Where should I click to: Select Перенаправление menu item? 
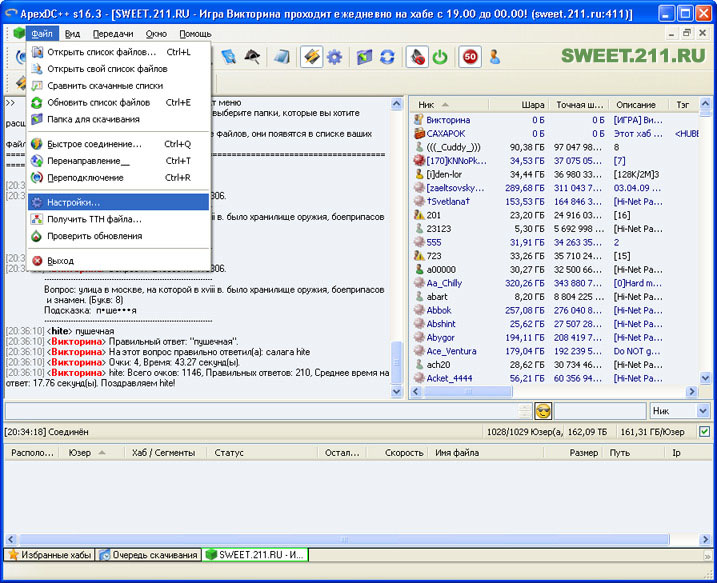click(119, 161)
